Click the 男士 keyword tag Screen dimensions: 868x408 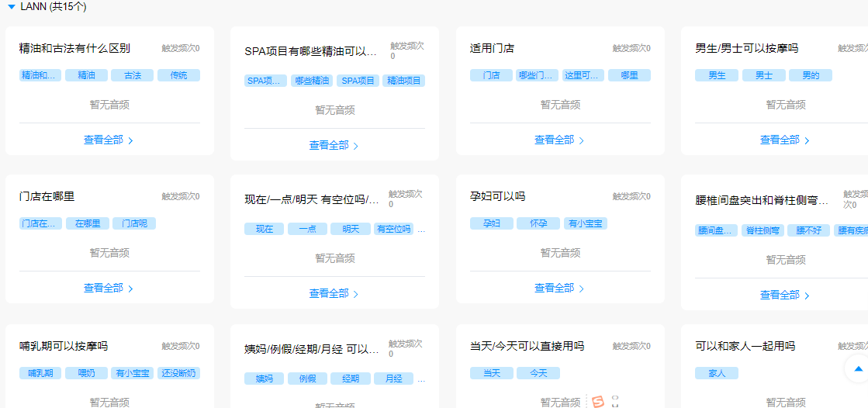tap(763, 76)
